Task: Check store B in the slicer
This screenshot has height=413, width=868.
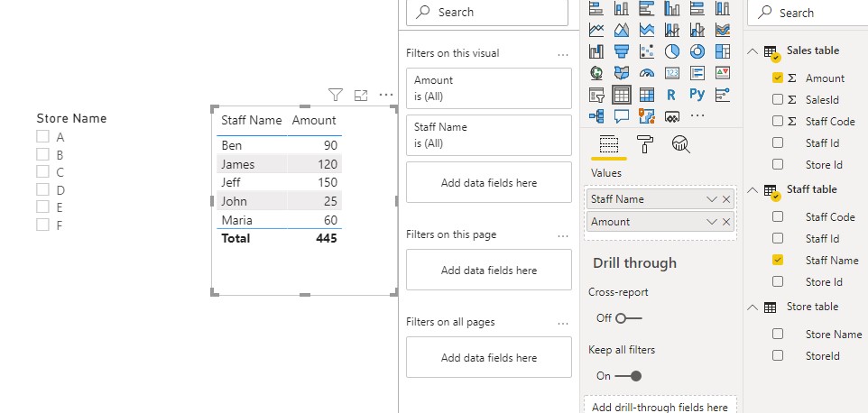Action: tap(42, 154)
